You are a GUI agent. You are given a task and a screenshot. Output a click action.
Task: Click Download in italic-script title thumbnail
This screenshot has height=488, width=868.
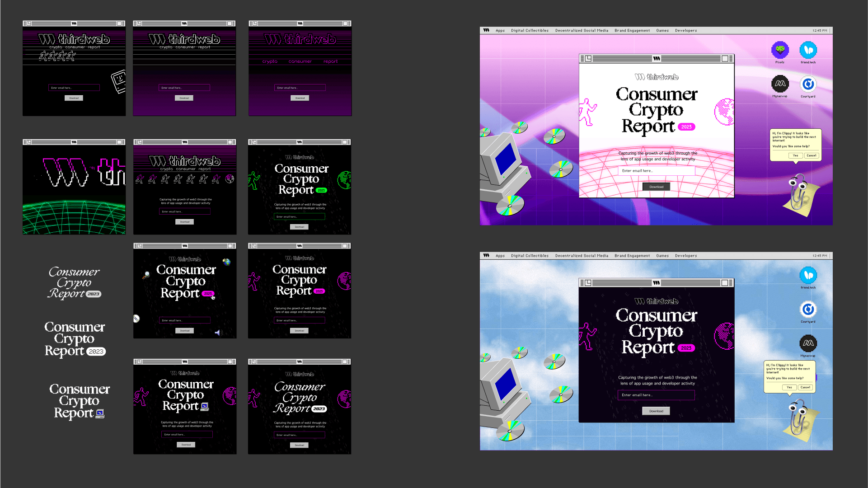pos(300,445)
